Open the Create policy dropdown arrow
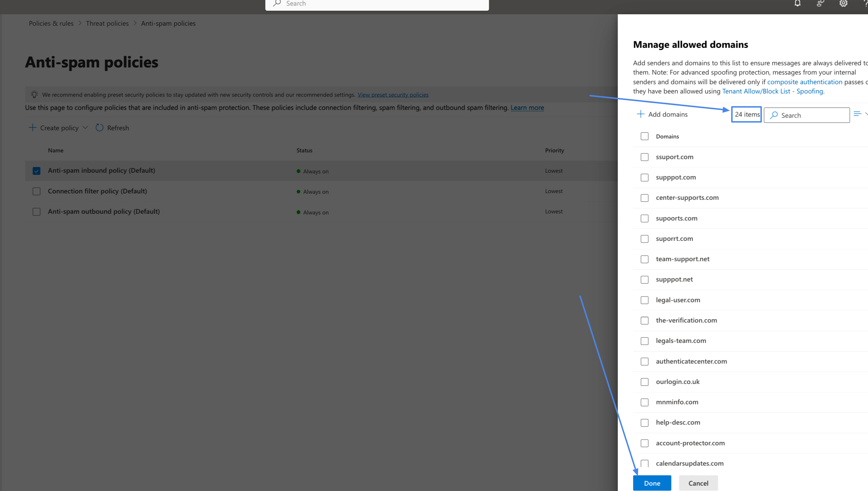 pos(85,128)
